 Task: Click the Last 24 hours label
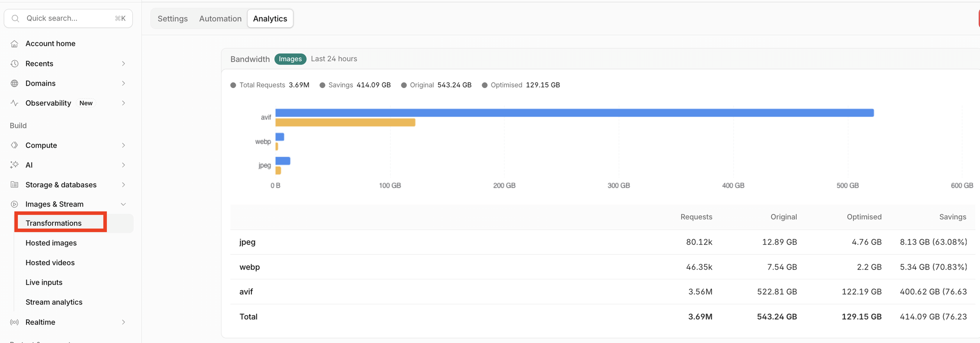[334, 59]
